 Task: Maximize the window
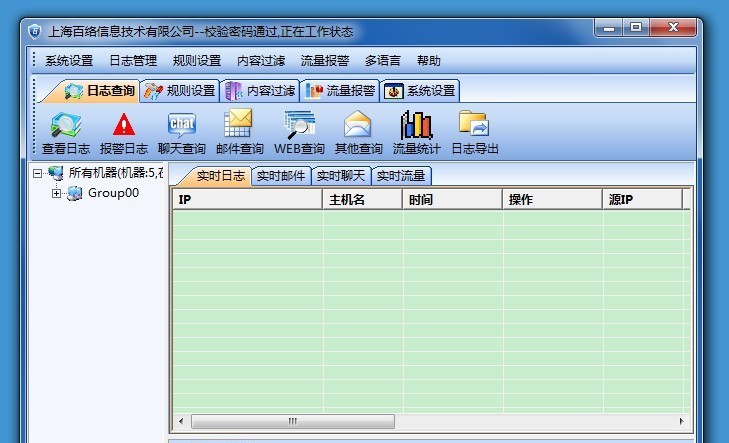click(636, 28)
